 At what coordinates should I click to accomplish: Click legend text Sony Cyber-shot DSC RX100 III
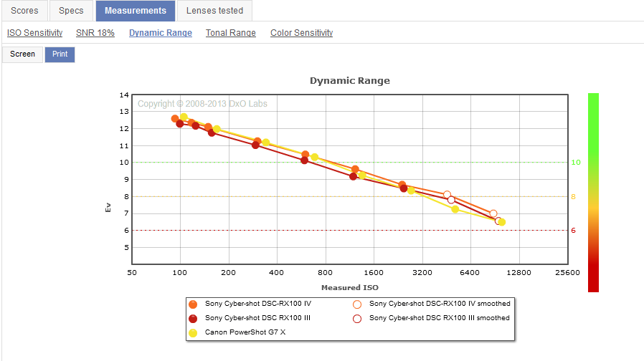point(258,318)
